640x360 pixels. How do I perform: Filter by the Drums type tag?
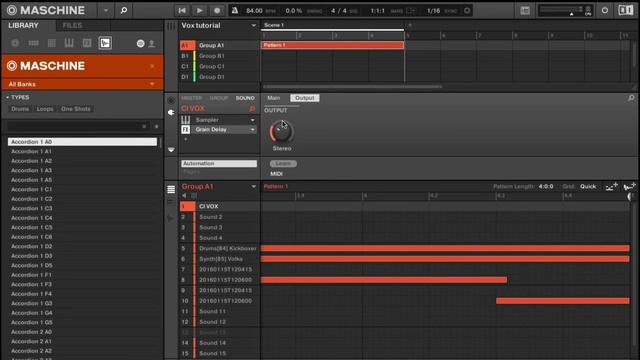(20, 109)
